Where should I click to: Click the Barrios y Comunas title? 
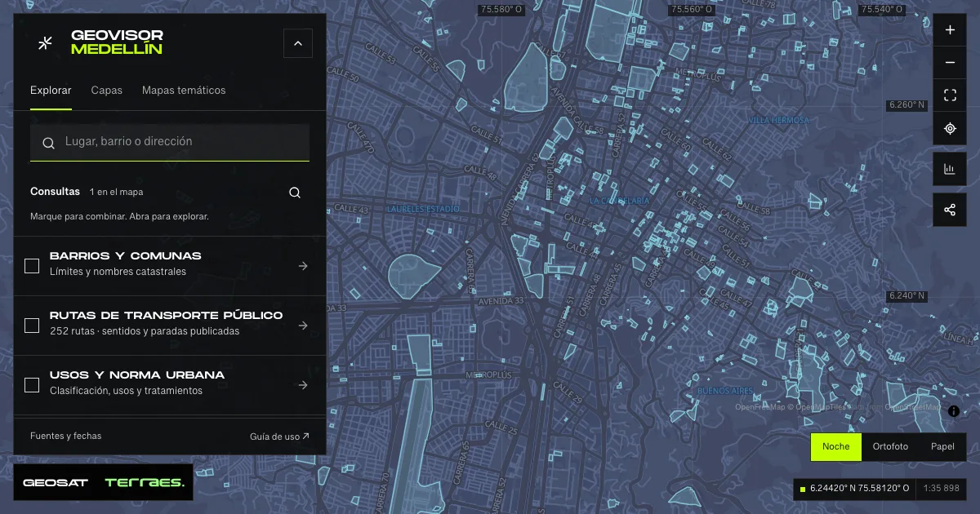[126, 255]
